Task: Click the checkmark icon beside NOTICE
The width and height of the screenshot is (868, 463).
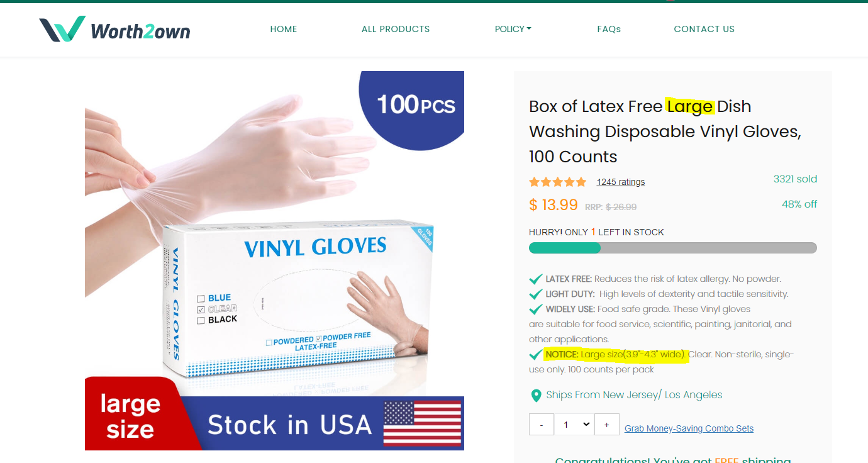Action: pyautogui.click(x=536, y=354)
